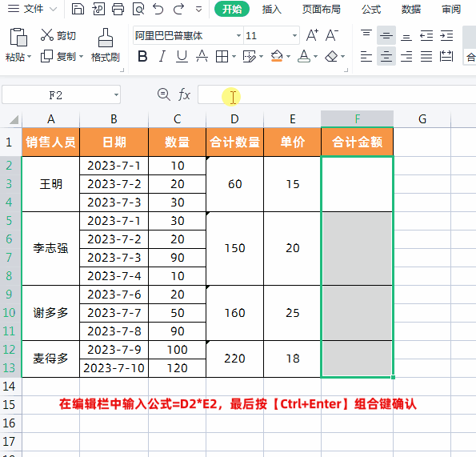
Task: Click the increase indent icon
Action: 446,36
